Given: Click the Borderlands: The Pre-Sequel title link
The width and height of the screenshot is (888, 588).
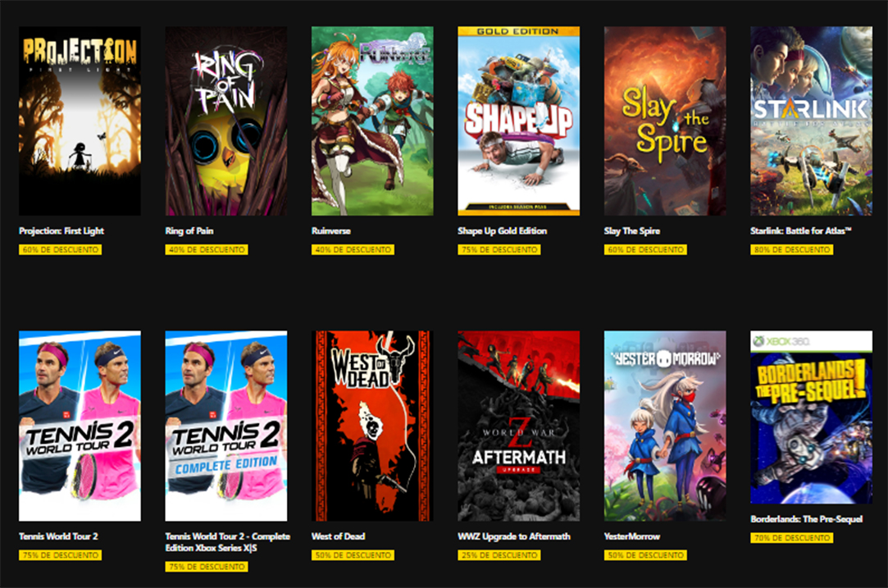Looking at the screenshot, I should coord(807,519).
